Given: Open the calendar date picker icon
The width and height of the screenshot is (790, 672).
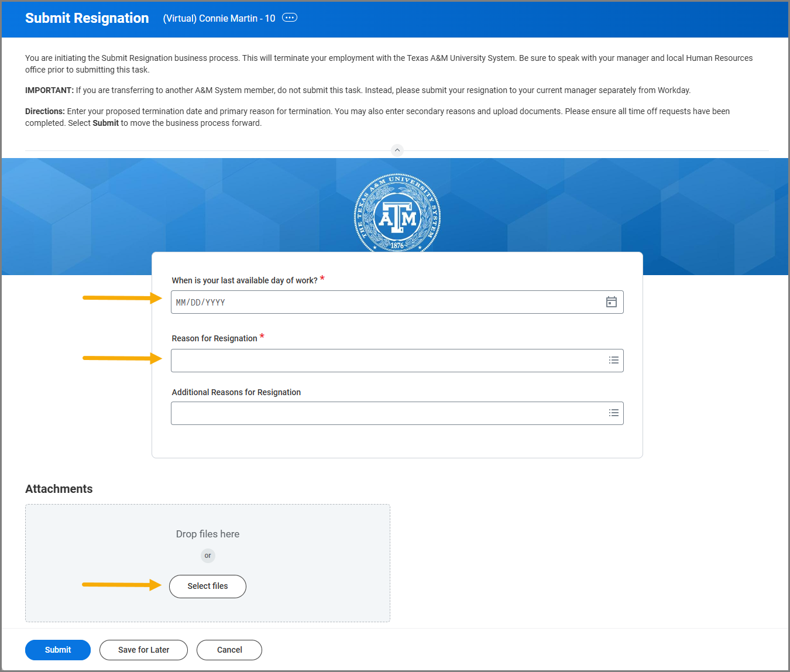Looking at the screenshot, I should coord(611,302).
